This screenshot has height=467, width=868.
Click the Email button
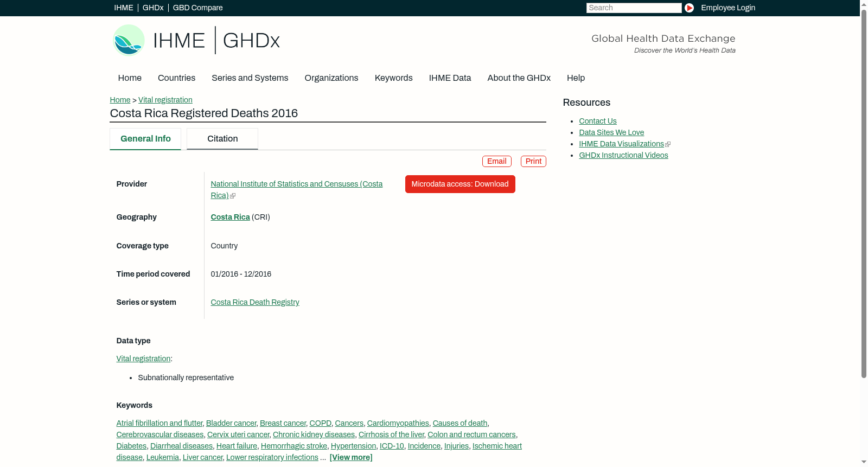coord(497,161)
